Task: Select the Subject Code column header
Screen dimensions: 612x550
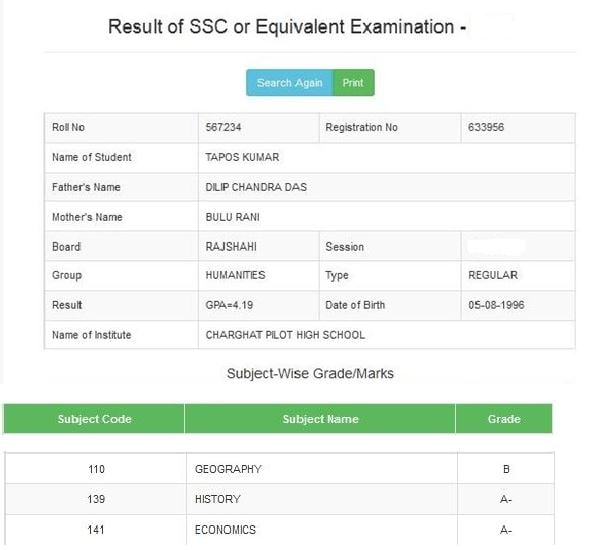Action: click(94, 419)
